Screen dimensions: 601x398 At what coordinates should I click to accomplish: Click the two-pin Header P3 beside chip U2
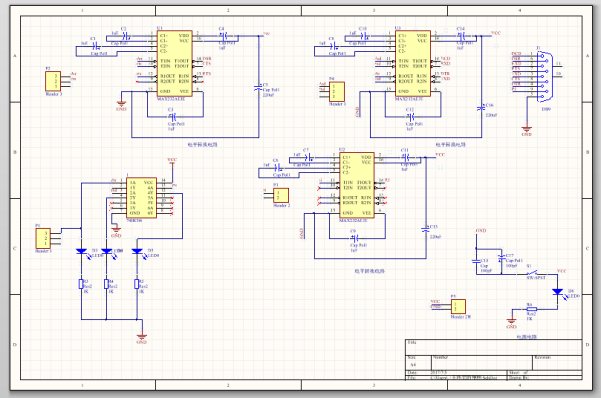(281, 195)
